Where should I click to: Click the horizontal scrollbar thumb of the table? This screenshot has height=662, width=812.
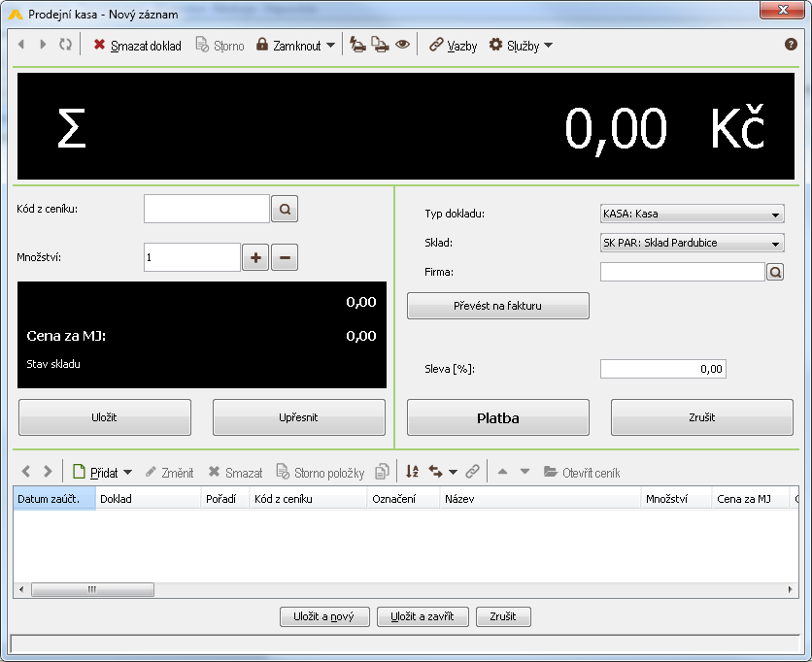(x=92, y=589)
